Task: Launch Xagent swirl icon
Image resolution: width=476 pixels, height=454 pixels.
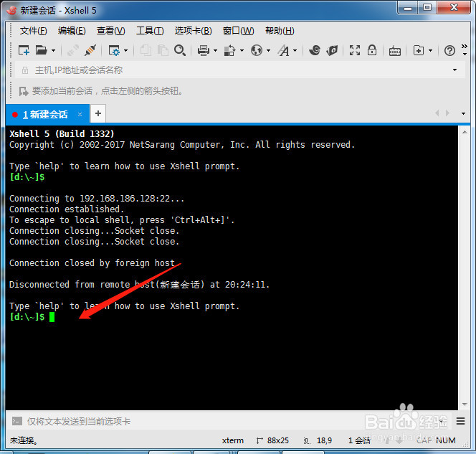Action: coord(315,50)
